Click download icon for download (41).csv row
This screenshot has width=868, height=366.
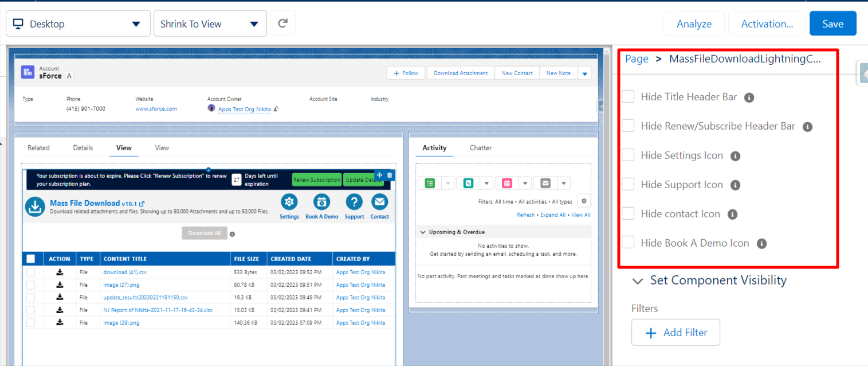60,272
